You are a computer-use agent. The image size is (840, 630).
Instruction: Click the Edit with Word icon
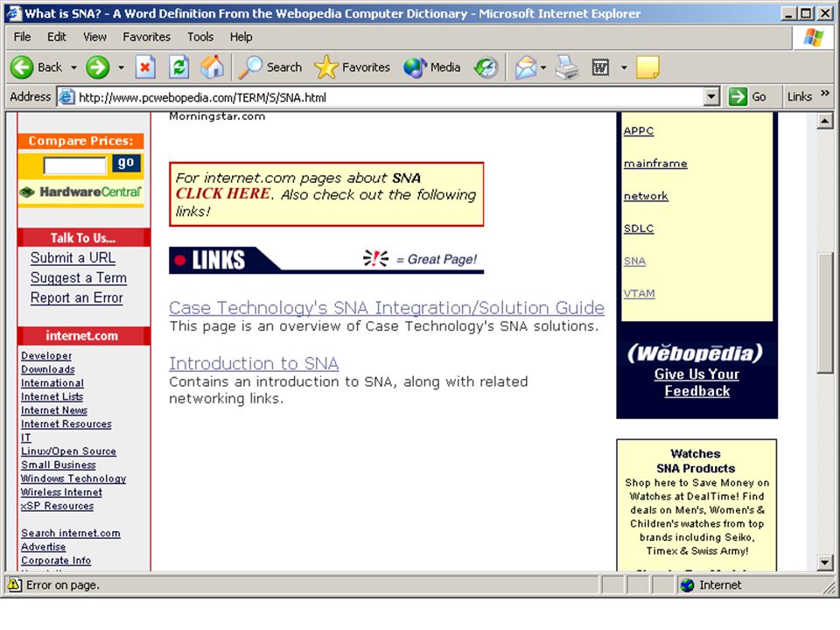tap(600, 67)
